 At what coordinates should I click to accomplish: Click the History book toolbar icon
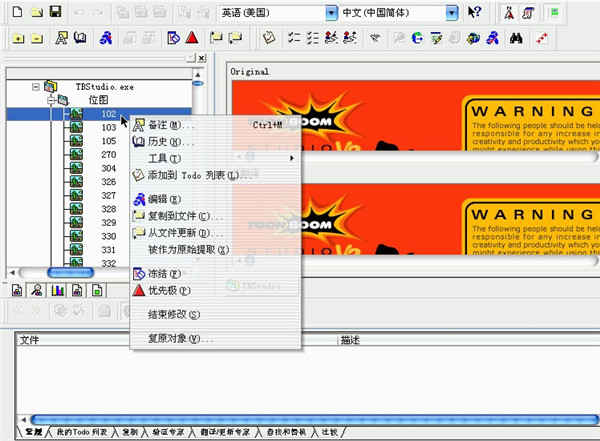tap(80, 38)
